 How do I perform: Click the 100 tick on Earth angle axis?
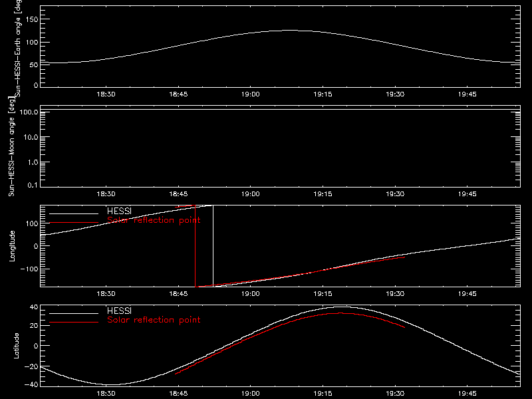[32, 43]
